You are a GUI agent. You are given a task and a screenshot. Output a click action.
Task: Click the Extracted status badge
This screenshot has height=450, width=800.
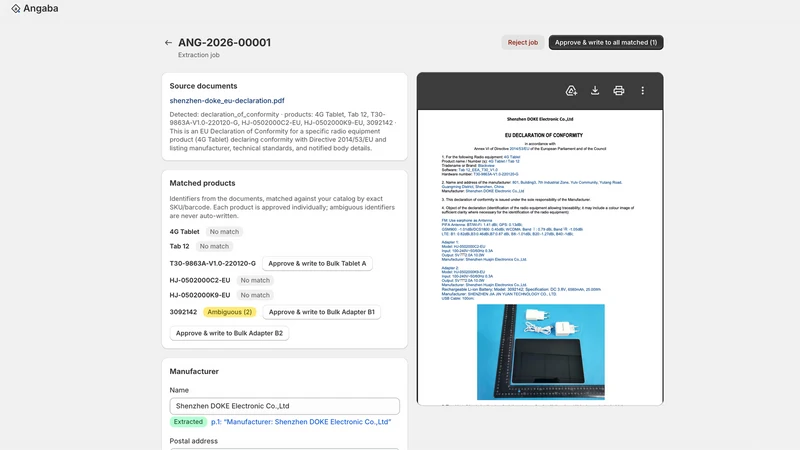[188, 422]
